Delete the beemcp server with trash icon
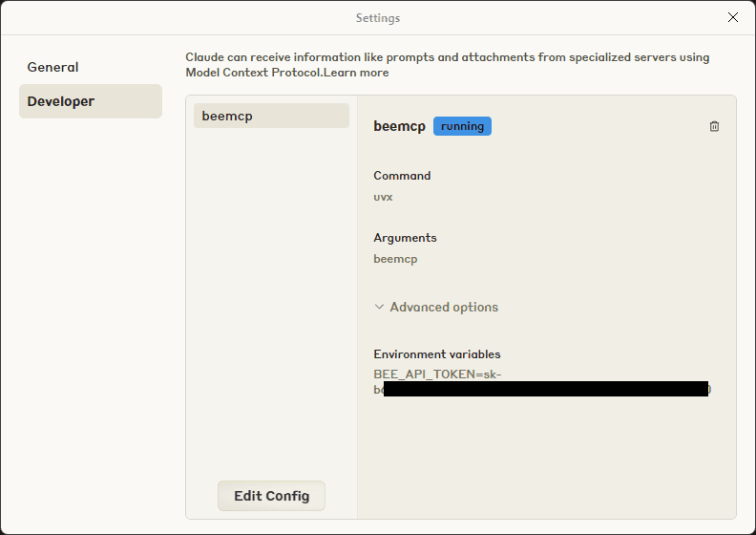Screen dimensions: 756x535 pos(714,126)
